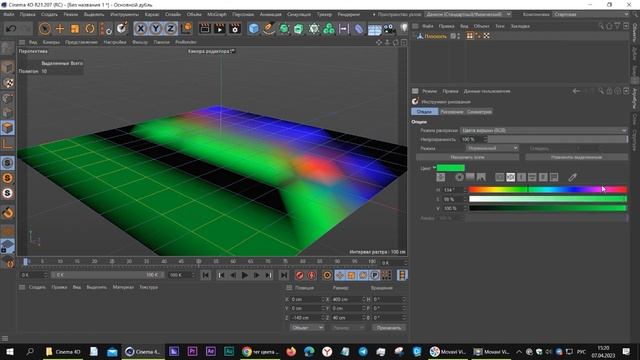Enable the texture mode checkered icon
This screenshot has height=360, width=640.
pos(7,83)
